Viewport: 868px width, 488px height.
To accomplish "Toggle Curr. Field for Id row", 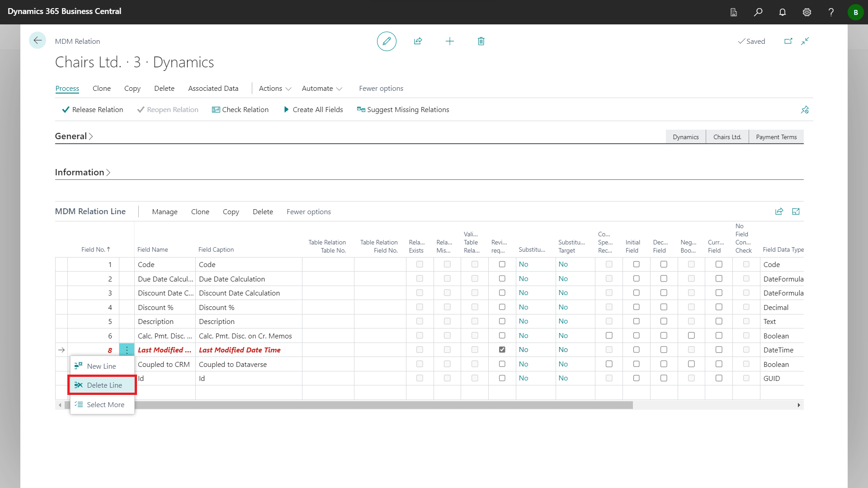I will coord(719,378).
